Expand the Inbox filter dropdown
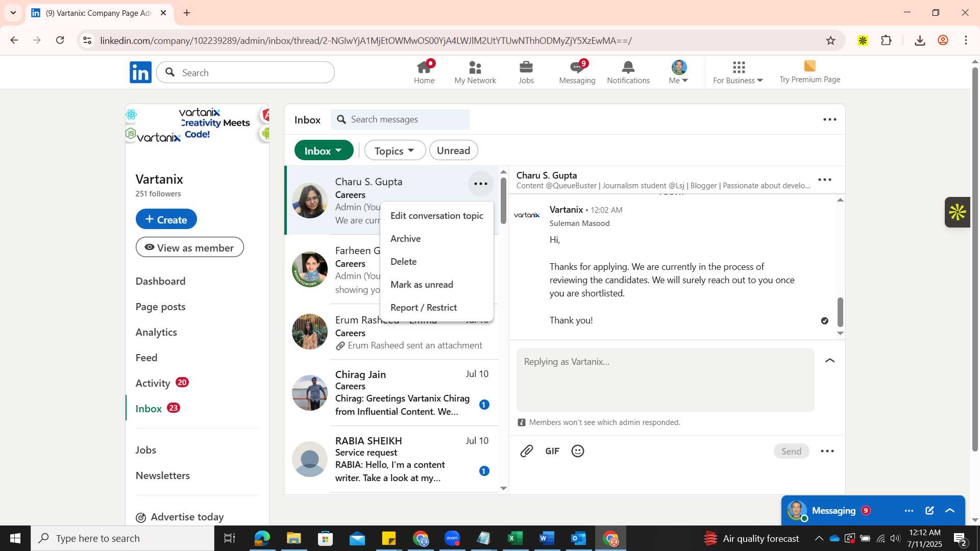980x551 pixels. tap(324, 151)
